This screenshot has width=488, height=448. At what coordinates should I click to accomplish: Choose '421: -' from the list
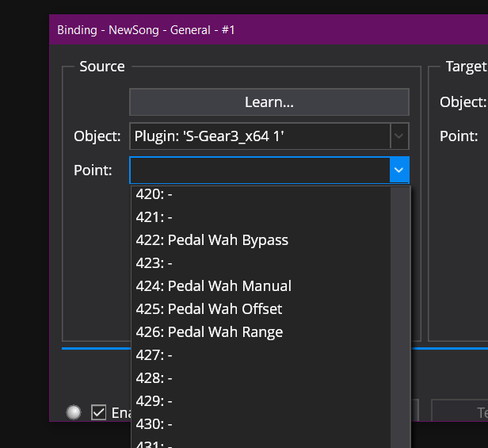click(261, 217)
